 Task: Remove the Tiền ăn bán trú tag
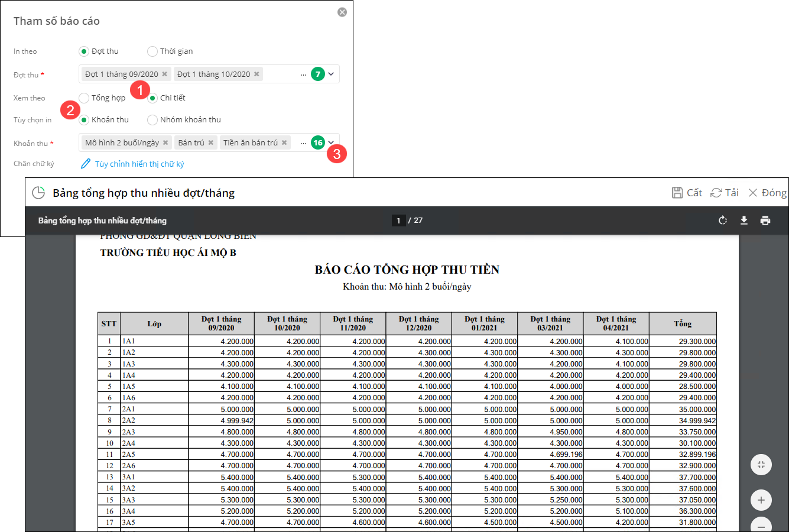pos(284,143)
